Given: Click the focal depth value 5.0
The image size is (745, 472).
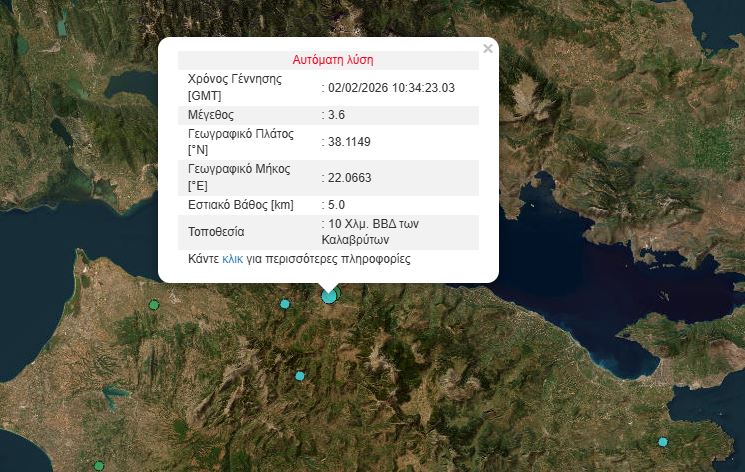Looking at the screenshot, I should [x=336, y=204].
